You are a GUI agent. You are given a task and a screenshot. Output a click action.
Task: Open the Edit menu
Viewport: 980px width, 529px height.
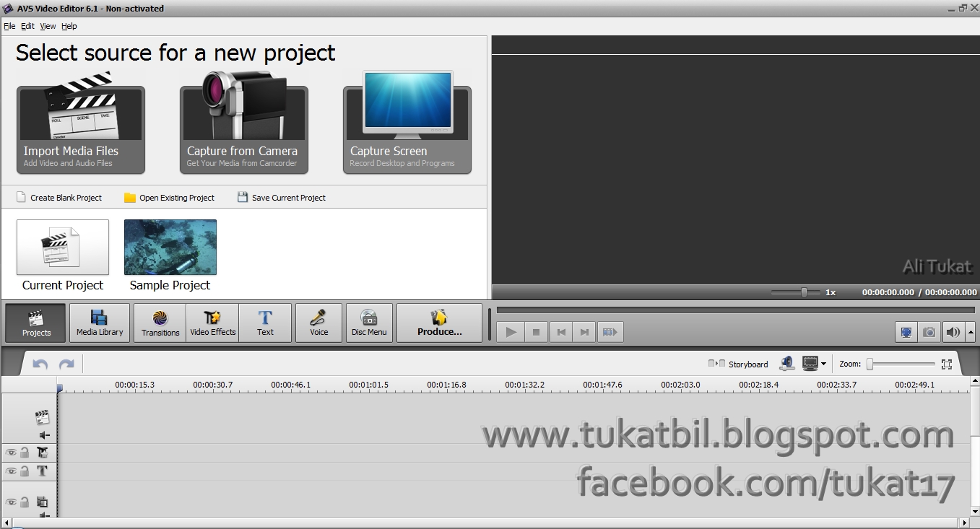27,26
